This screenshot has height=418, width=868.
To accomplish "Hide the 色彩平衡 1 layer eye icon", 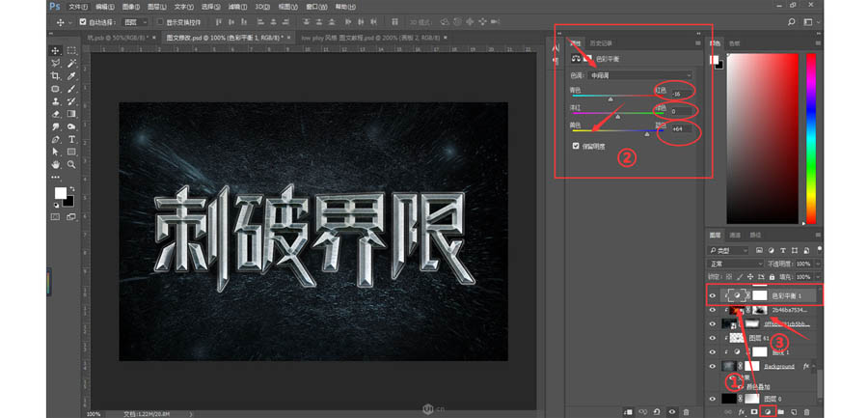I will point(712,294).
